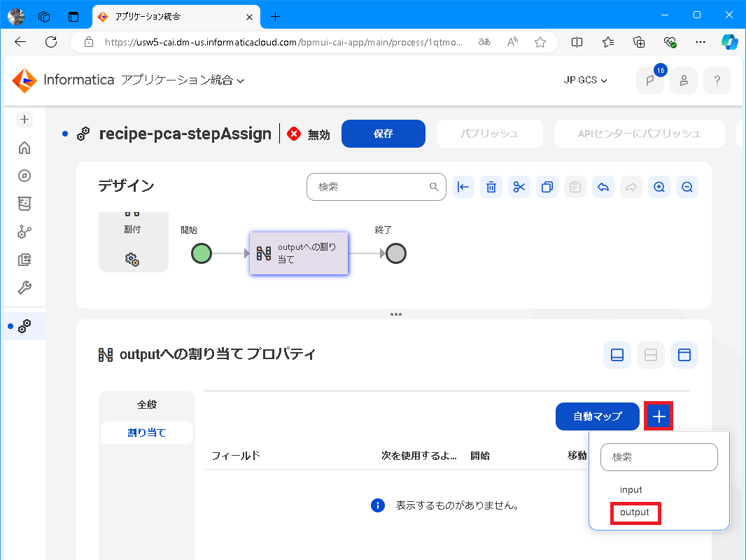Click the recipe-pca-stepAssign process title

coord(185,134)
